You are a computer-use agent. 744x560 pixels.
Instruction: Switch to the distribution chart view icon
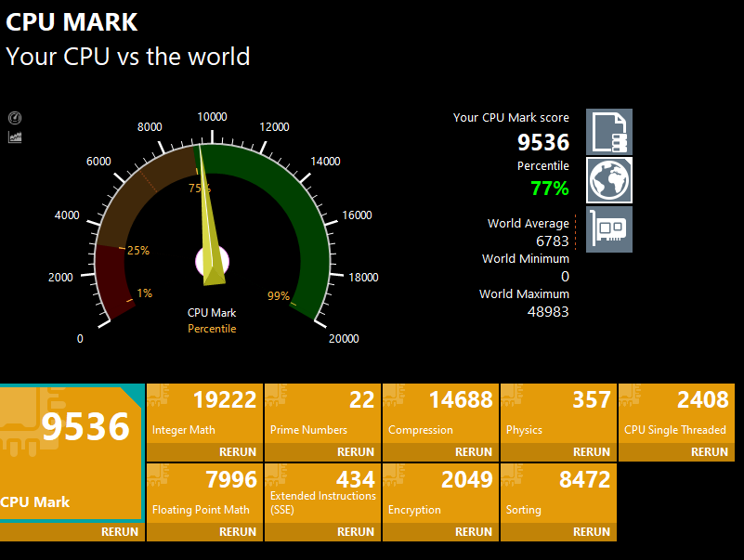click(15, 137)
